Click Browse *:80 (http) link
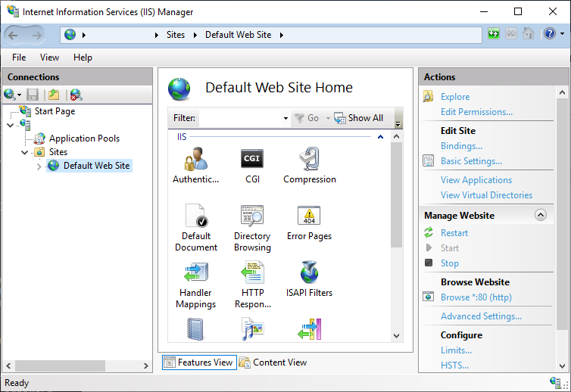This screenshot has width=571, height=392. tap(476, 297)
